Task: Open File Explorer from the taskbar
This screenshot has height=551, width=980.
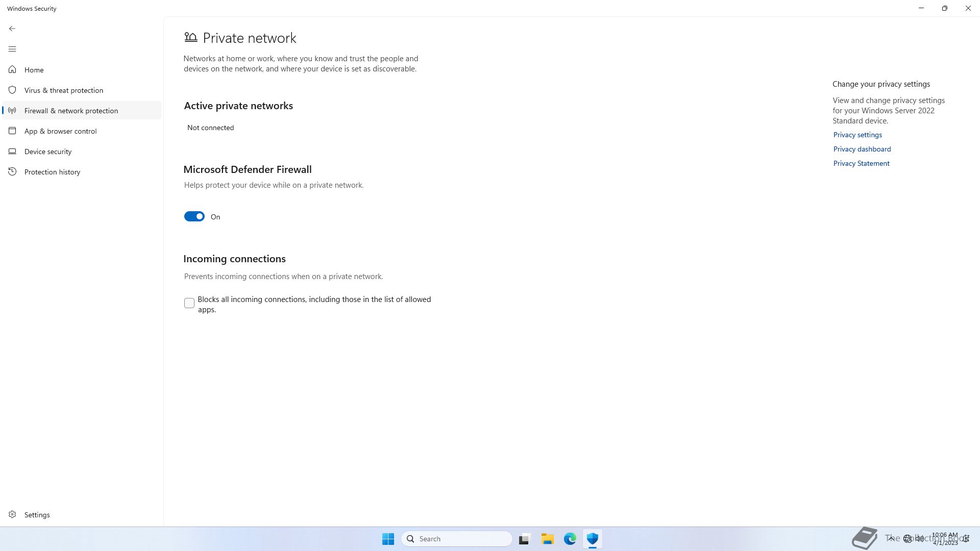Action: coord(548,539)
